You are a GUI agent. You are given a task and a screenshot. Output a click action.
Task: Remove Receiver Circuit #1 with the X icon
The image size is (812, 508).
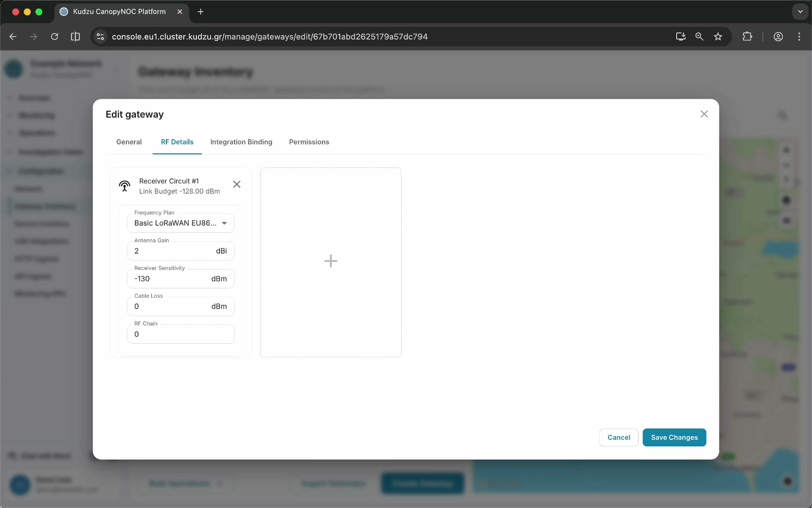[237, 184]
